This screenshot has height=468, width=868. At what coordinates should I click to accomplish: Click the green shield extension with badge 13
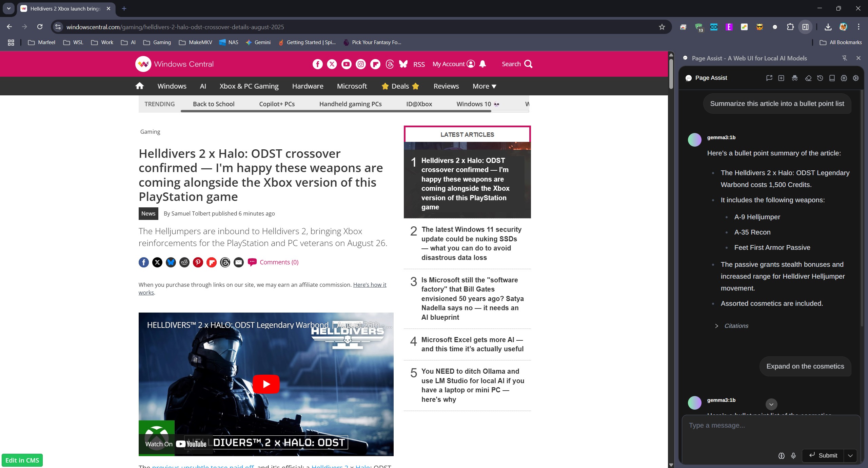699,27
